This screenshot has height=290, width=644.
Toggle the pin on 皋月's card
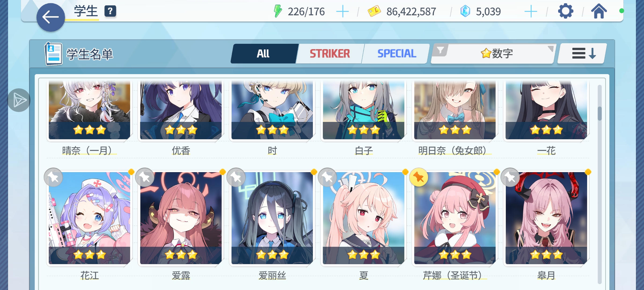click(x=510, y=177)
